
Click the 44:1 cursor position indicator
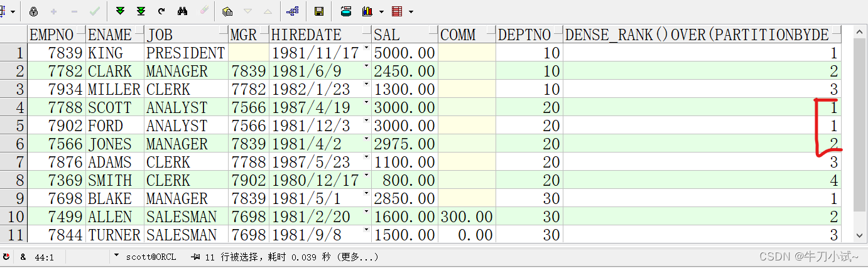[44, 257]
